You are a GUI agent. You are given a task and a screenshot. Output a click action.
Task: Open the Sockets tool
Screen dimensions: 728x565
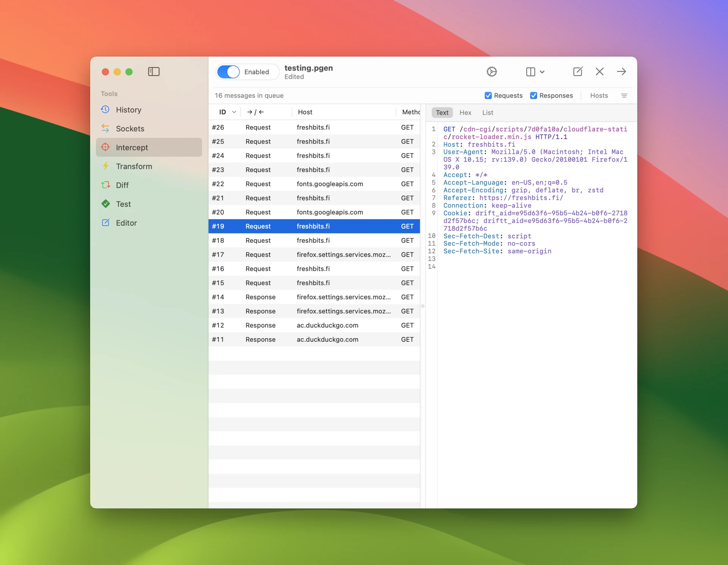pos(130,129)
